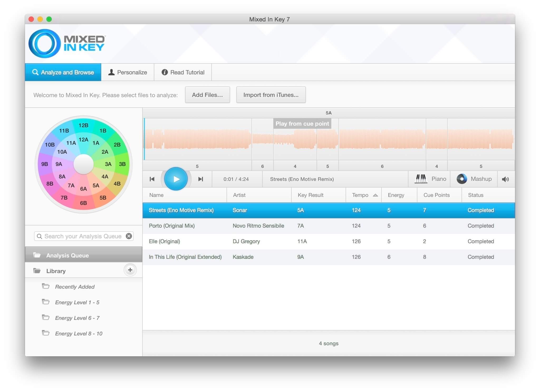Sort the list by Energy column
The image size is (540, 392).
396,195
